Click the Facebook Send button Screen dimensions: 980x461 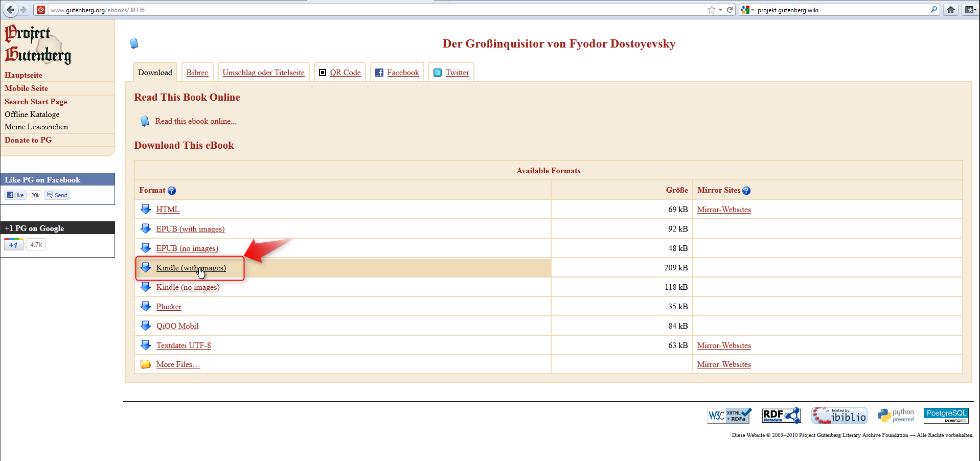(57, 195)
